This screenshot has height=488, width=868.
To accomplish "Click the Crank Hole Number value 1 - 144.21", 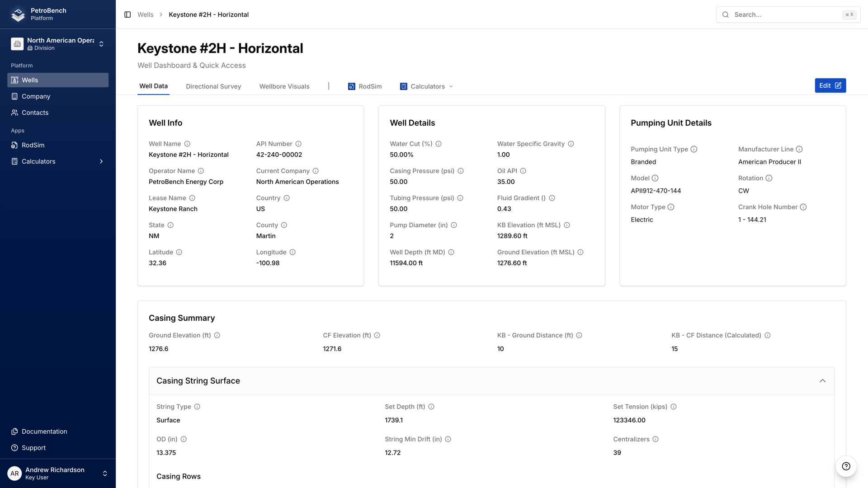I will click(x=752, y=220).
